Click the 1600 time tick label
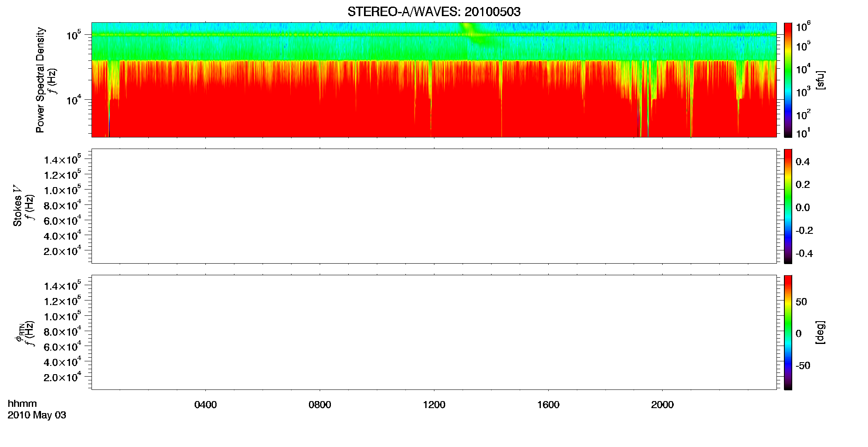This screenshot has width=868, height=447. (548, 405)
